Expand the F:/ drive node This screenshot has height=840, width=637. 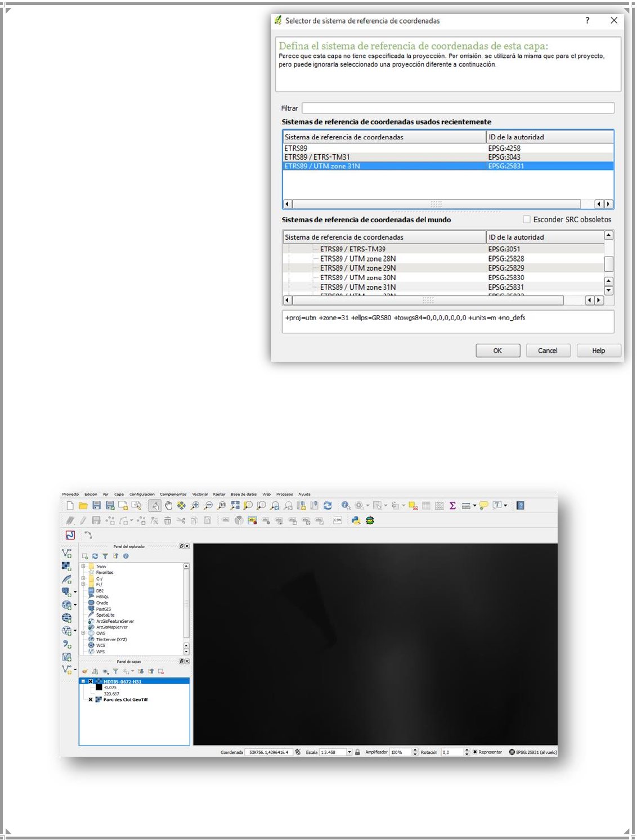click(x=83, y=584)
